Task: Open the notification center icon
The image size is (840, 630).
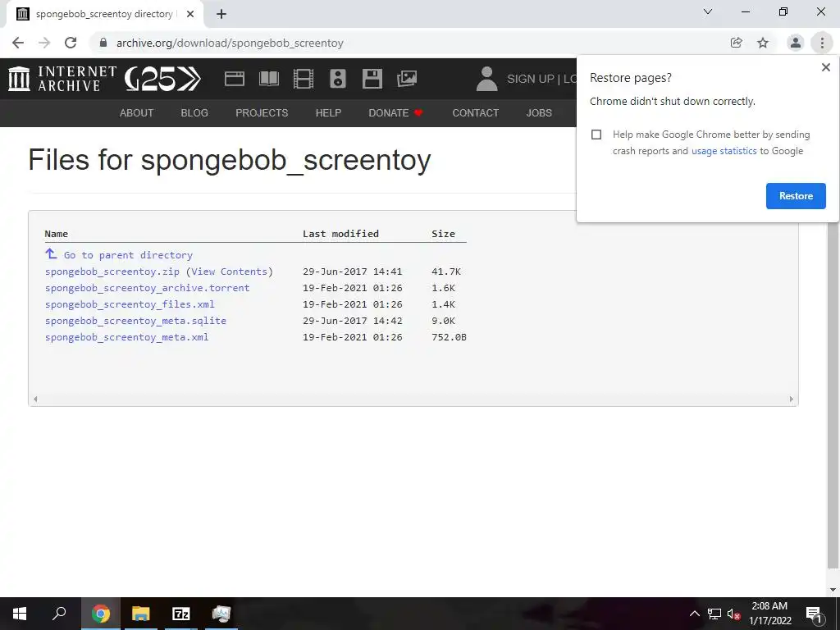Action: [x=815, y=614]
